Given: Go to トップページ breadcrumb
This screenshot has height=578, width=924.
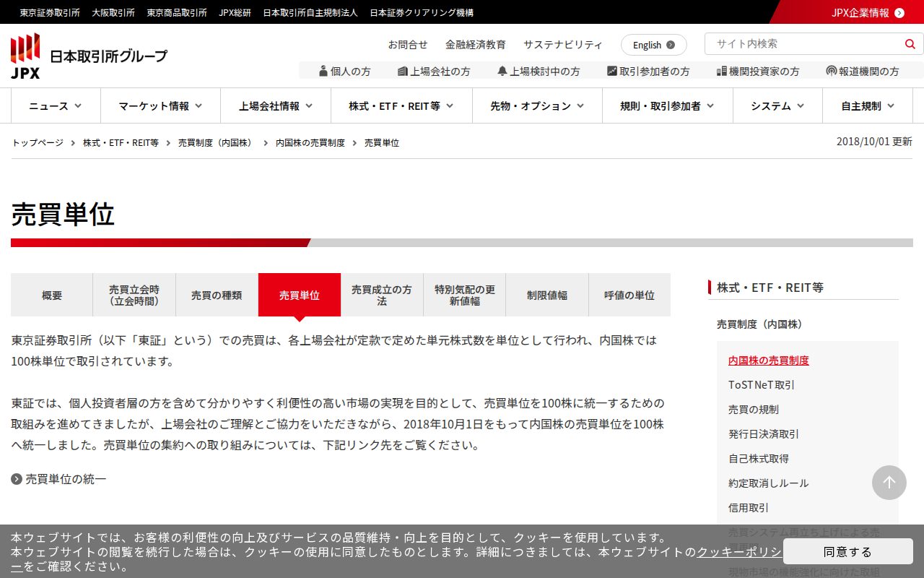Looking at the screenshot, I should [38, 143].
